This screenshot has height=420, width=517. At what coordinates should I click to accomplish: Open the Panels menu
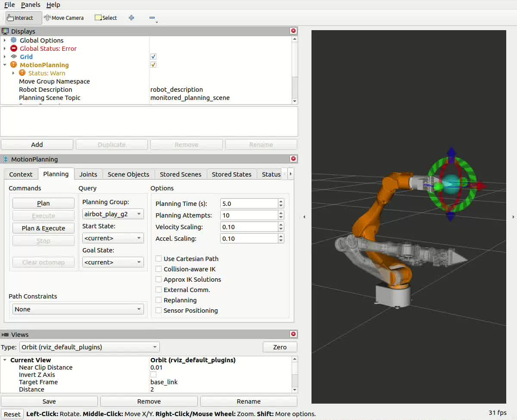point(31,5)
